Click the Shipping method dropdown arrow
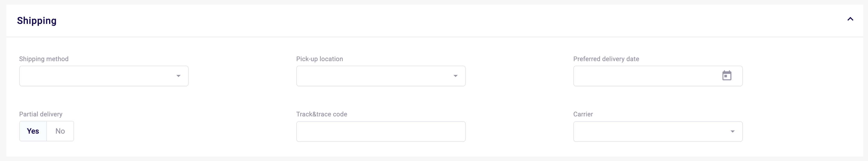The height and width of the screenshot is (161, 868). click(178, 76)
